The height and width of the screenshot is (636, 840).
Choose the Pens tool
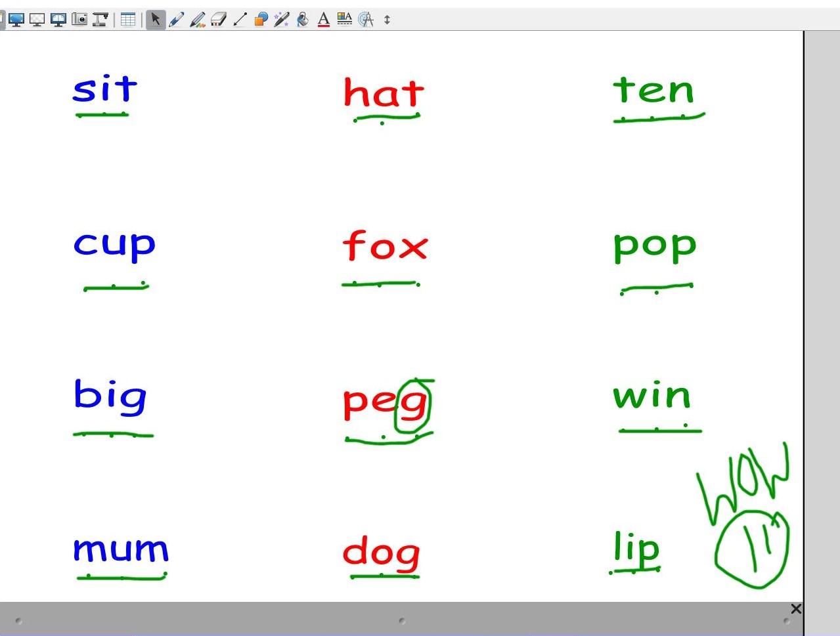(x=176, y=20)
